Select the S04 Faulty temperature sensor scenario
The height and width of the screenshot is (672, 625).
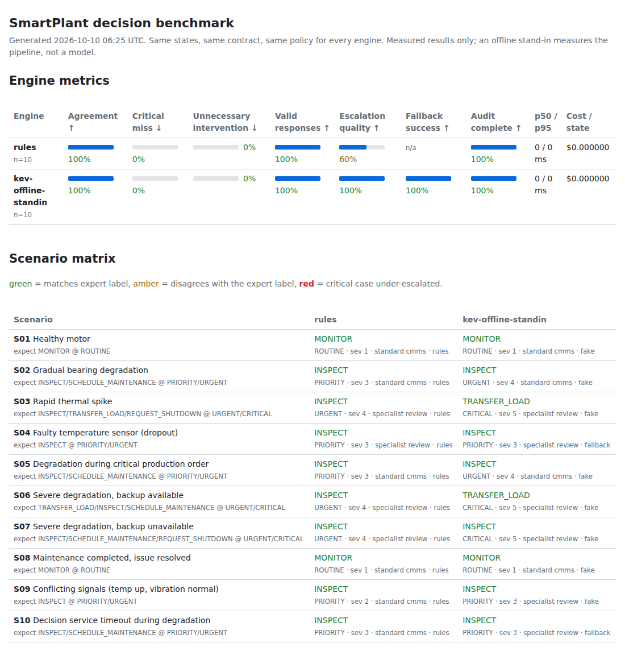(x=96, y=433)
